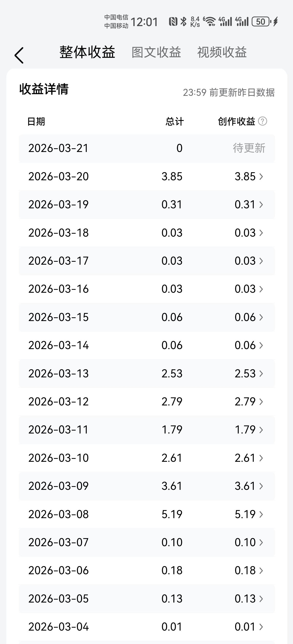Tap the 日期 column header
293x644 pixels.
36,121
